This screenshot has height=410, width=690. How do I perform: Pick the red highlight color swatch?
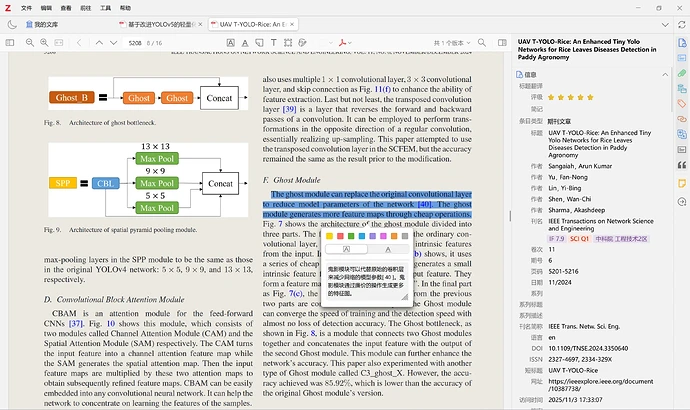[340, 236]
